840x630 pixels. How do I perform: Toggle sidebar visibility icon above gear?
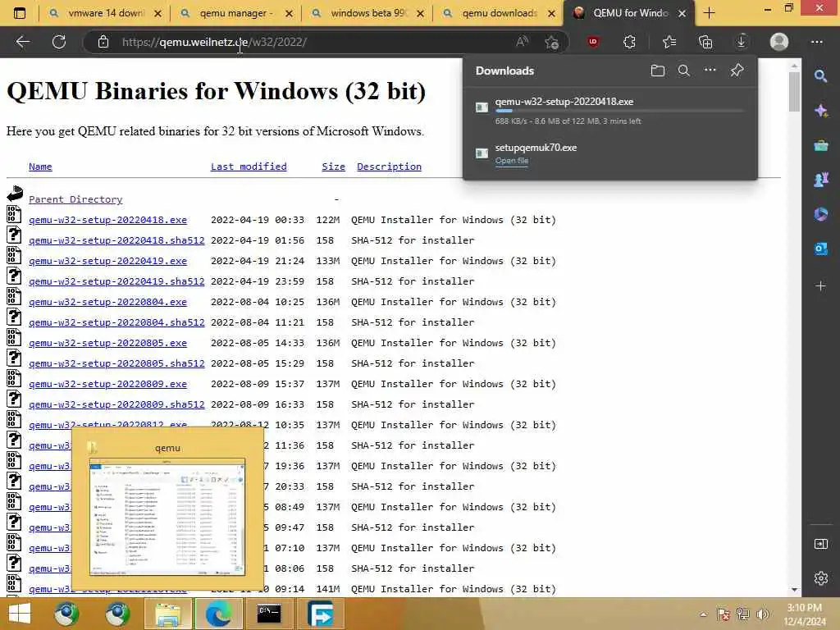pos(820,545)
